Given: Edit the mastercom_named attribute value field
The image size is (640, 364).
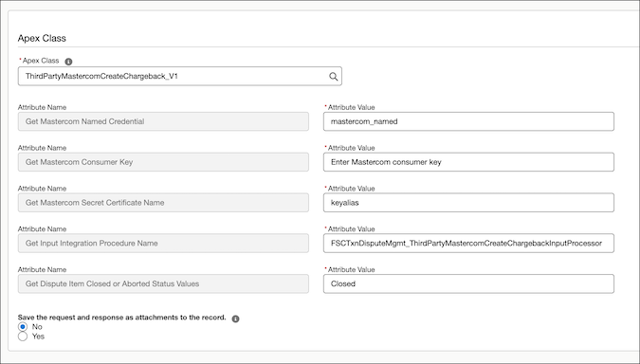Looking at the screenshot, I should tap(468, 121).
